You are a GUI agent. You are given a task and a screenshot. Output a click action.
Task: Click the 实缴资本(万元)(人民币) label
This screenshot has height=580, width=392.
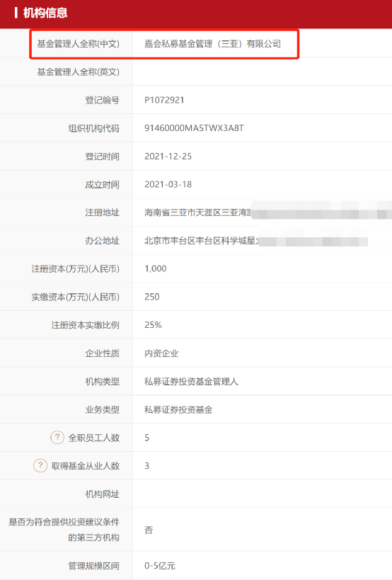pos(76,297)
